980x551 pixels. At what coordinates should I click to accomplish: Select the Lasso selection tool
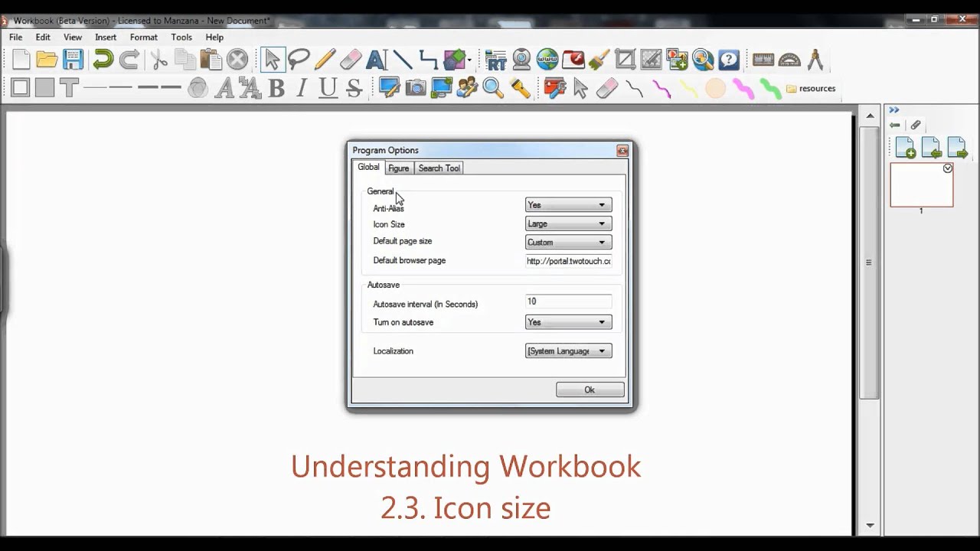299,59
